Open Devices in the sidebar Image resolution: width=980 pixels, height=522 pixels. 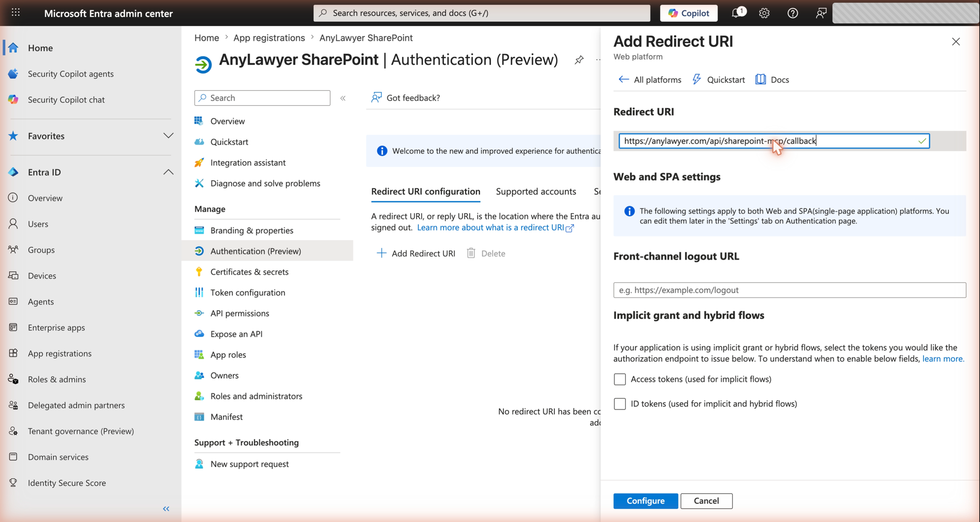click(x=42, y=276)
